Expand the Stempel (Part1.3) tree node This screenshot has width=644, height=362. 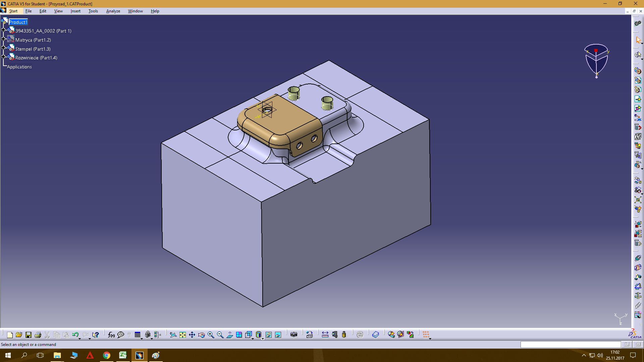coord(3,48)
